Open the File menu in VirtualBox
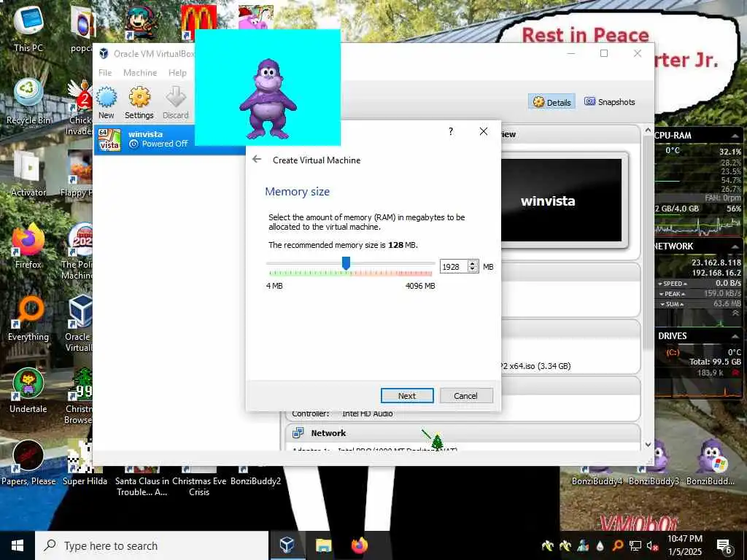Viewport: 747px width, 560px height. click(x=105, y=73)
